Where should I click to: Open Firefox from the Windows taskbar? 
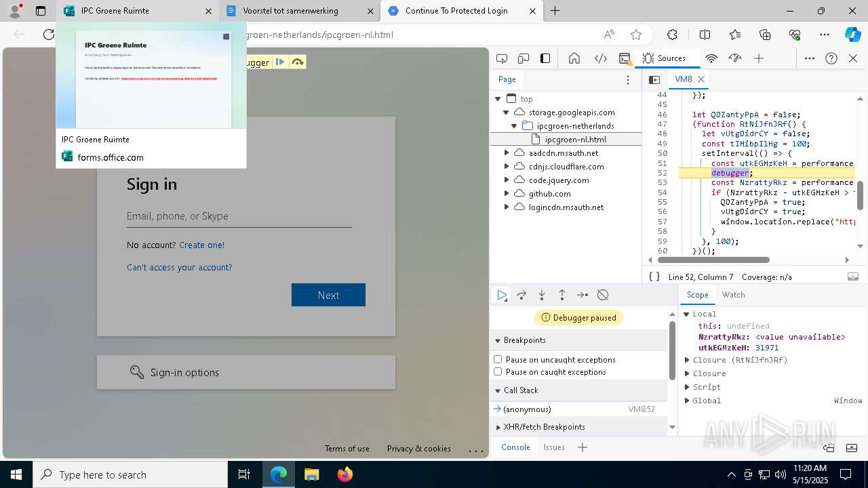click(x=345, y=474)
